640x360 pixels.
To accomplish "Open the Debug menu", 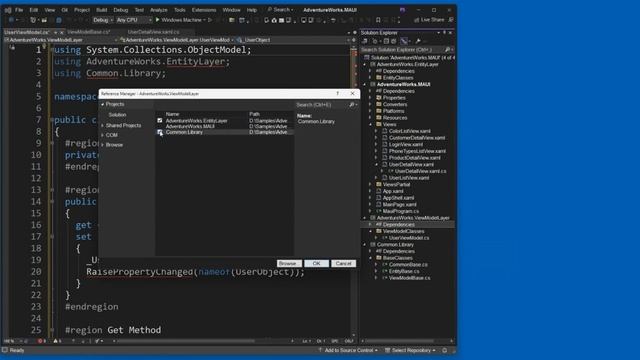I will 121,10.
